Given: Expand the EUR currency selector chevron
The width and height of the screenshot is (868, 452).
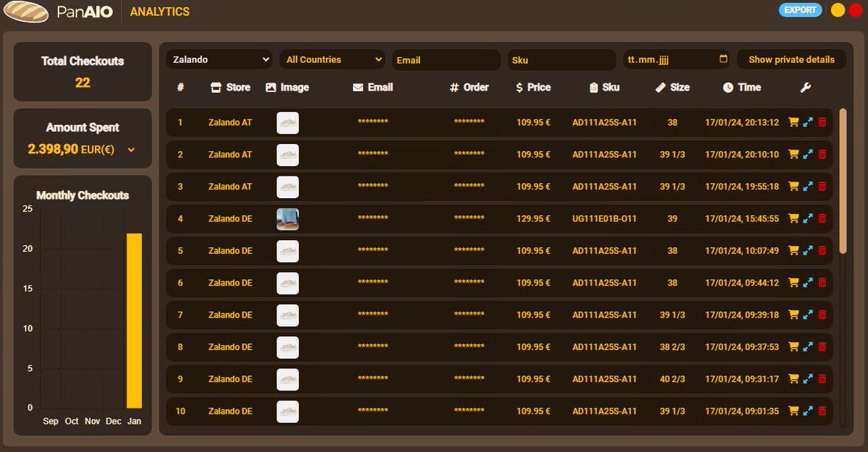Looking at the screenshot, I should (x=131, y=150).
